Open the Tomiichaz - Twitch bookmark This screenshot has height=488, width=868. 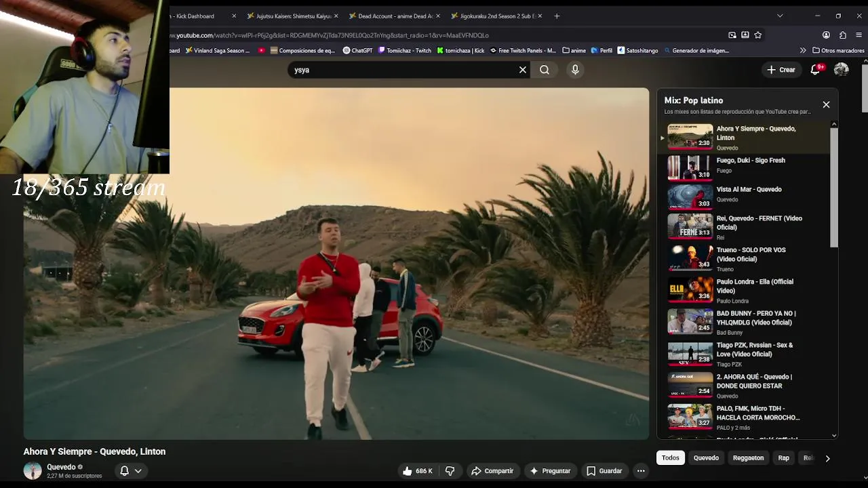(x=405, y=50)
